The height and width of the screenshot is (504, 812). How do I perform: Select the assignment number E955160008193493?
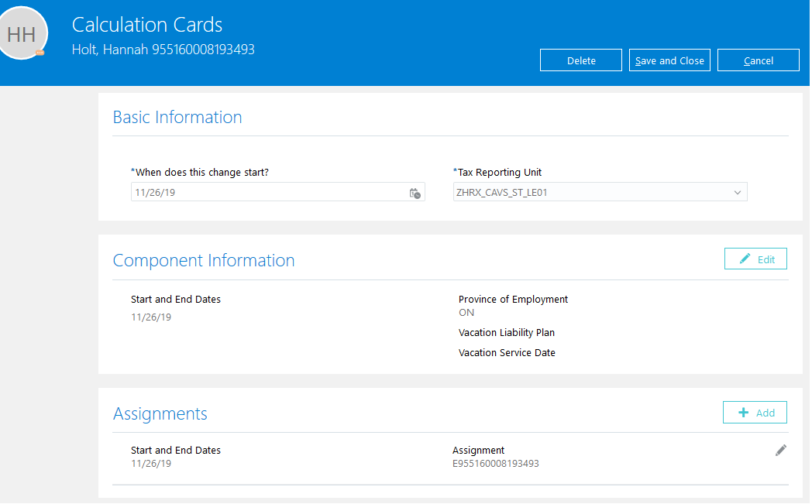click(496, 464)
